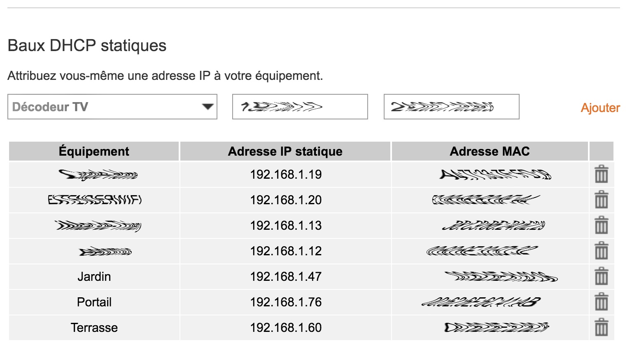Open the Décodeur TV equipment dropdown
639x364 pixels.
tap(112, 107)
